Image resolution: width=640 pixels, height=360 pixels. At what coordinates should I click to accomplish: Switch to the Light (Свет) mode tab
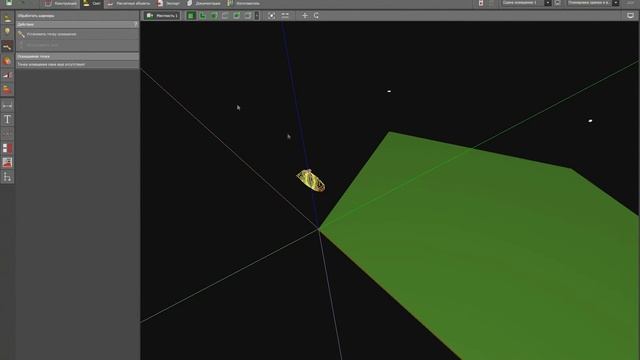[x=91, y=3]
